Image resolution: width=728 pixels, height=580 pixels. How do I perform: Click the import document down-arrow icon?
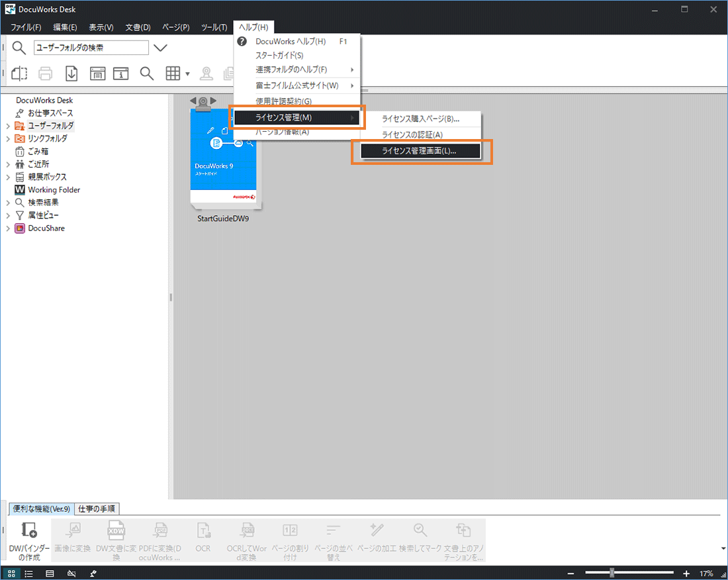tap(71, 73)
